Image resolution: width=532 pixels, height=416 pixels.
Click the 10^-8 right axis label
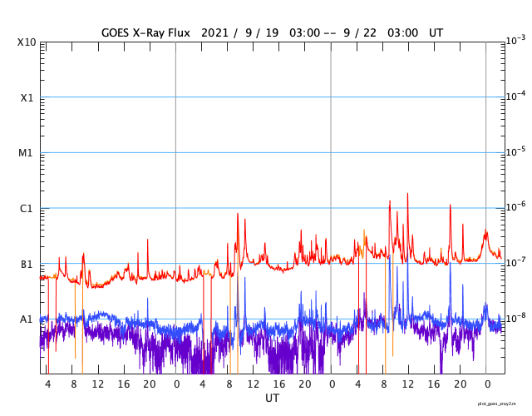pyautogui.click(x=515, y=317)
